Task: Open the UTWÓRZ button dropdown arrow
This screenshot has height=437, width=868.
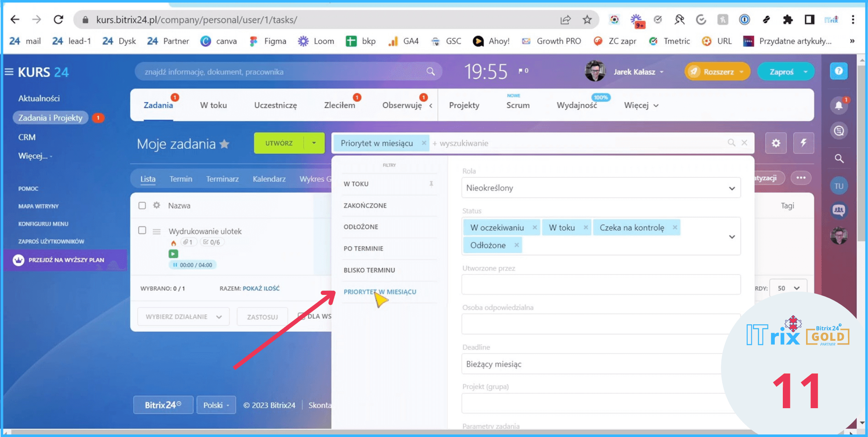Action: coord(314,143)
